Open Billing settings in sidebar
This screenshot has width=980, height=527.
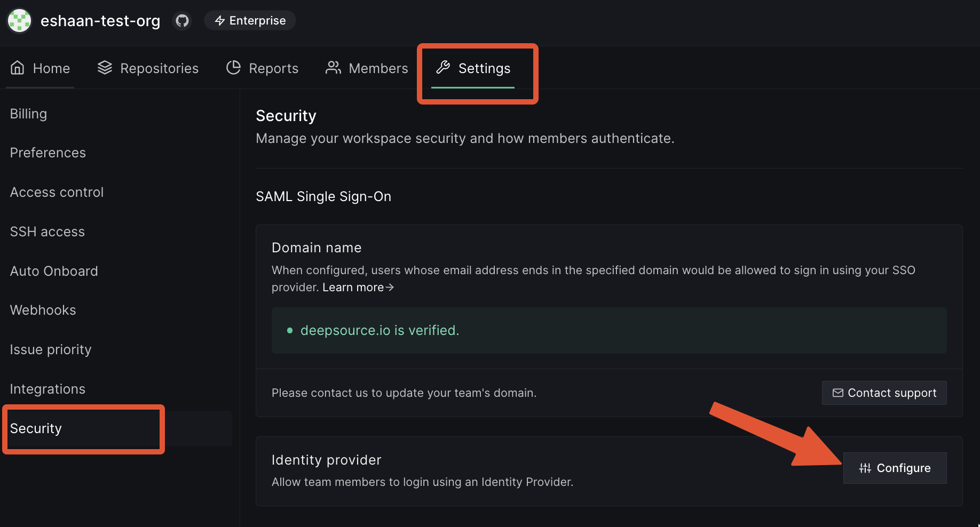point(29,114)
